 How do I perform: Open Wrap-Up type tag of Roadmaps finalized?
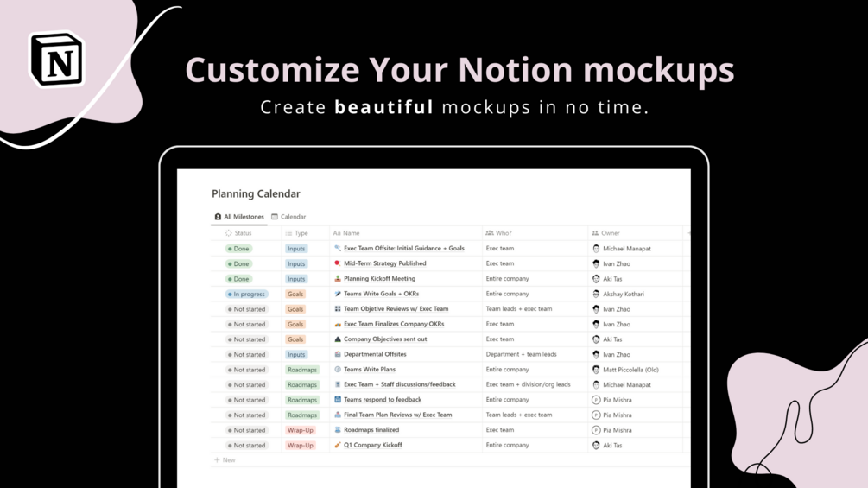pyautogui.click(x=300, y=430)
